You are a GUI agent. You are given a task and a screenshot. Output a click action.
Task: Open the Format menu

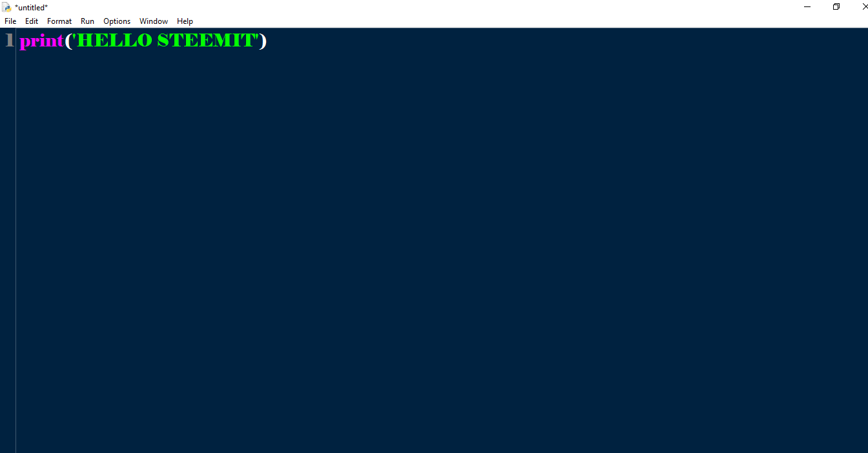tap(59, 21)
